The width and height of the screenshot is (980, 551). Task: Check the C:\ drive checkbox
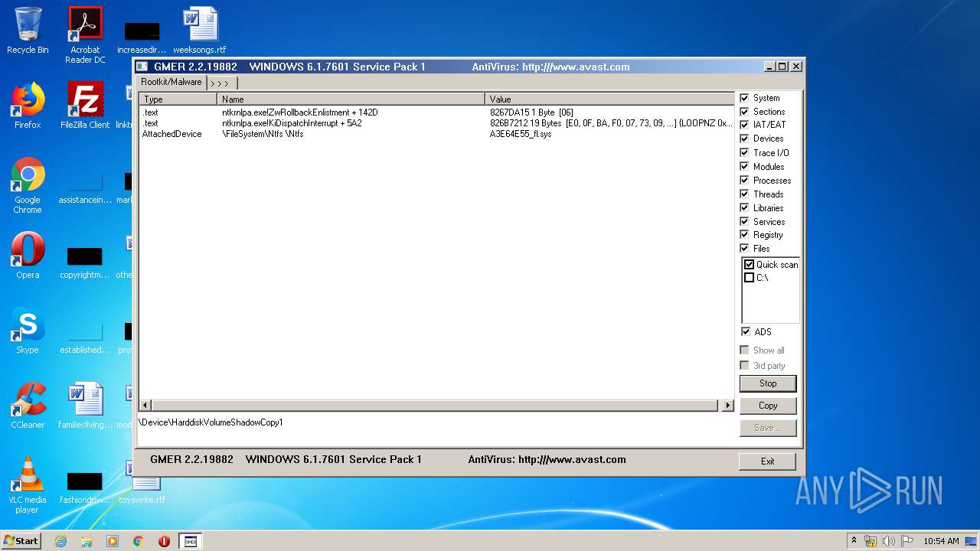[x=749, y=278]
